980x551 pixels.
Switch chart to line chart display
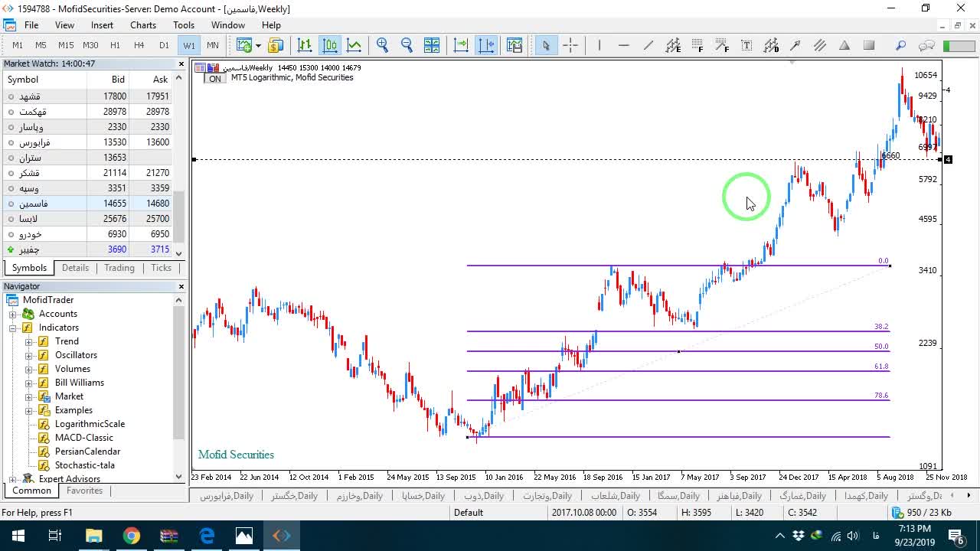[x=354, y=45]
